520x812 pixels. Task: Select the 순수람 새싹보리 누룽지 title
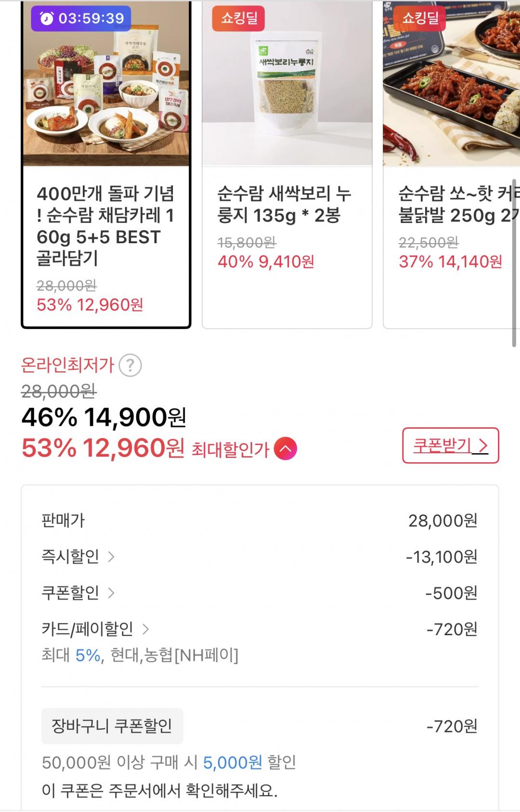pos(284,205)
